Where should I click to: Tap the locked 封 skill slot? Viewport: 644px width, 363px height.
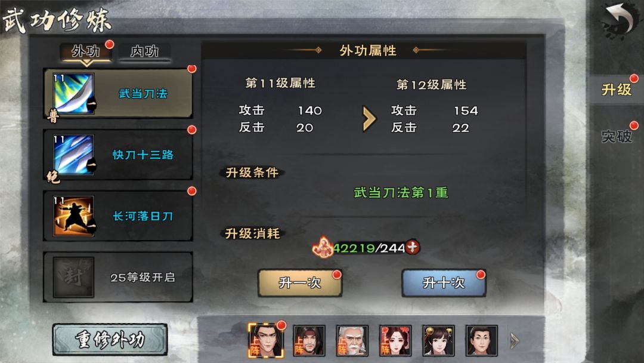click(73, 277)
